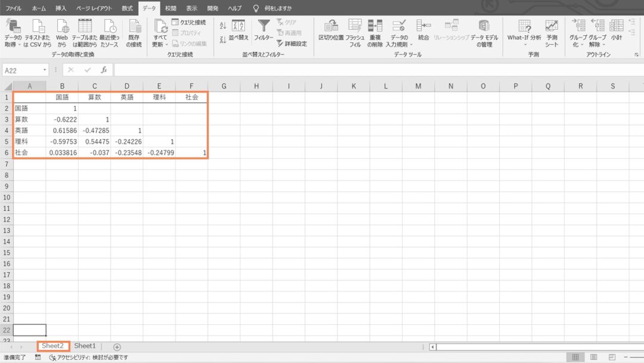Viewport: 644px width, 363px height.
Task: Switch to the 数式 ribbon tab
Action: click(x=127, y=8)
